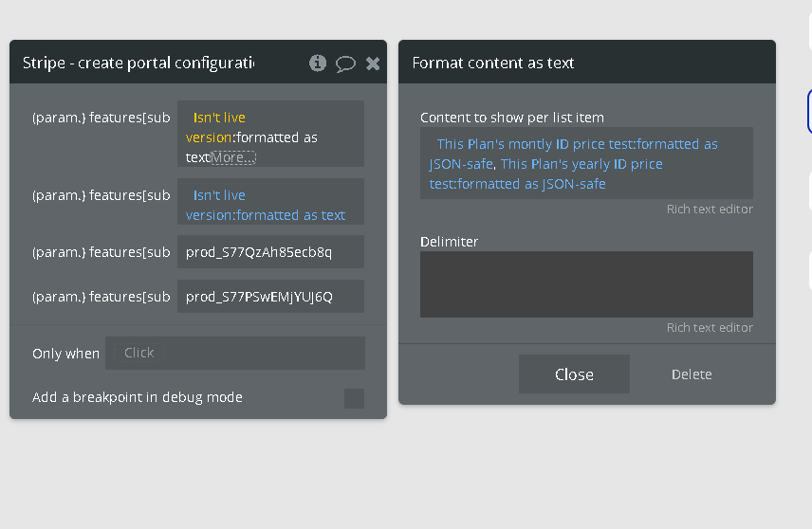The width and height of the screenshot is (812, 529).
Task: Close the Stripe create portal configuration panel
Action: [373, 64]
